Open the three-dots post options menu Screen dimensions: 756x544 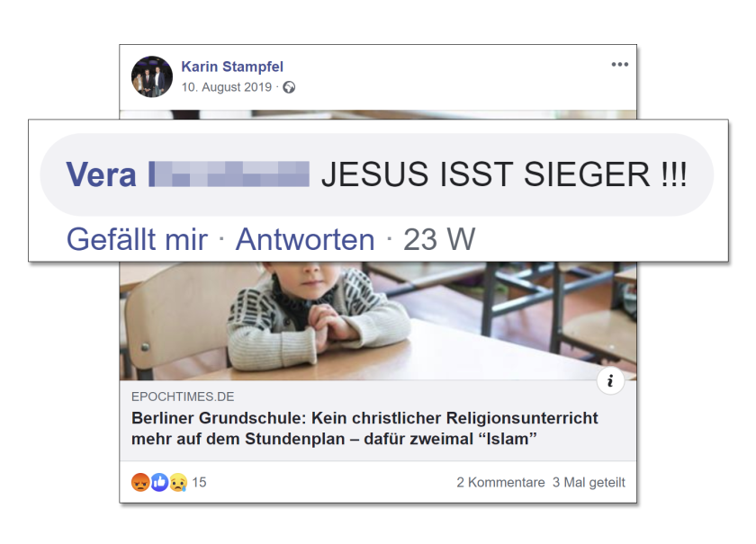click(x=619, y=65)
